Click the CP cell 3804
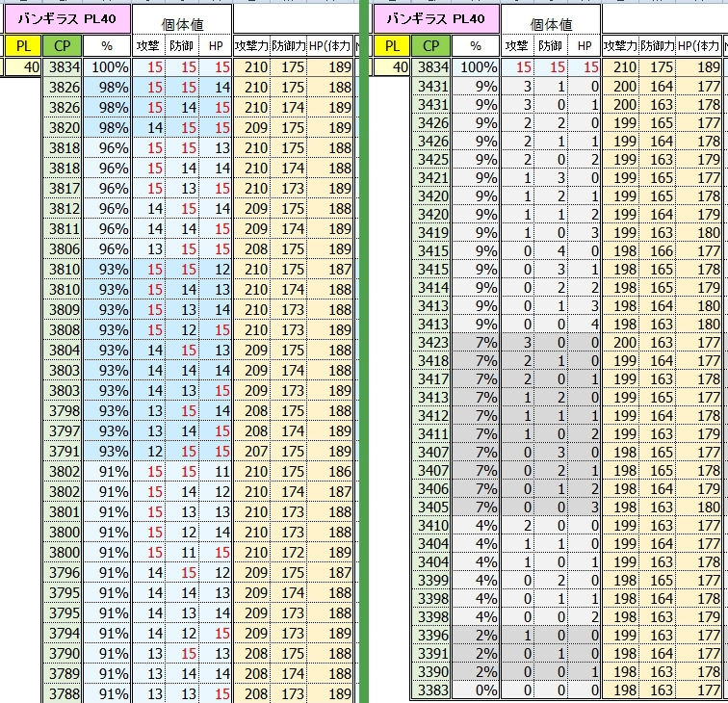 63,351
